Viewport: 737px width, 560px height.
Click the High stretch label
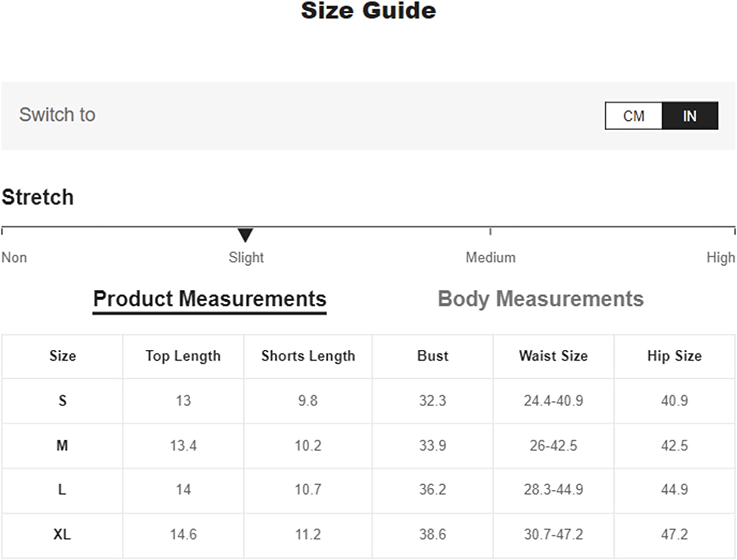(720, 257)
